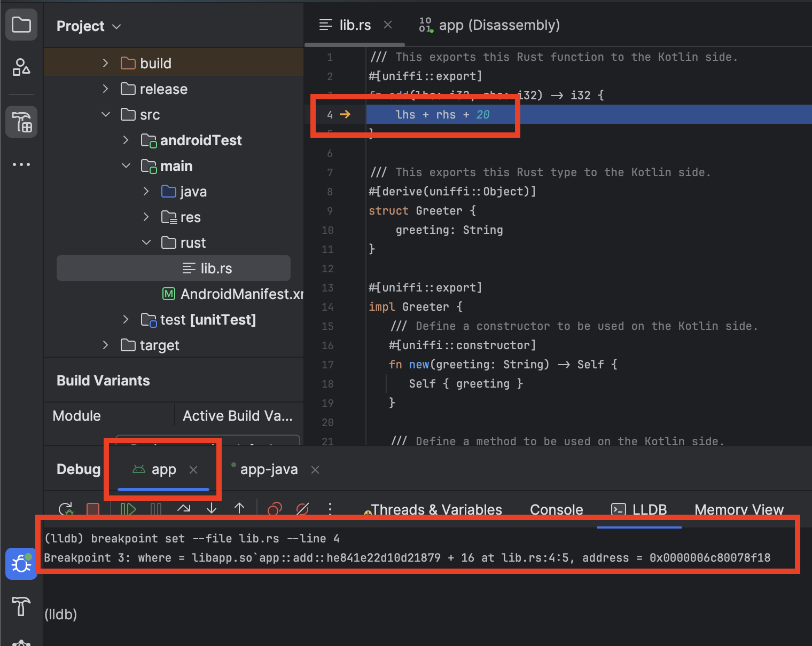Select the rust folder row

[x=174, y=242]
